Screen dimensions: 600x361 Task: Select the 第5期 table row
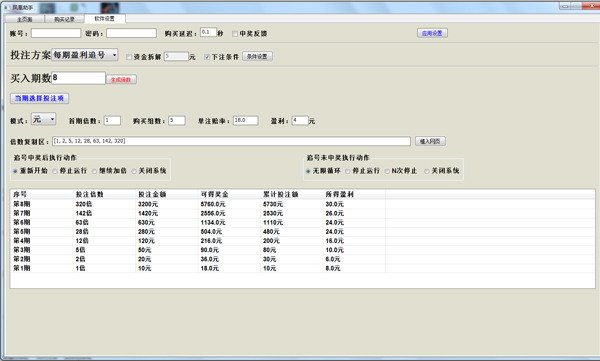[x=303, y=232]
